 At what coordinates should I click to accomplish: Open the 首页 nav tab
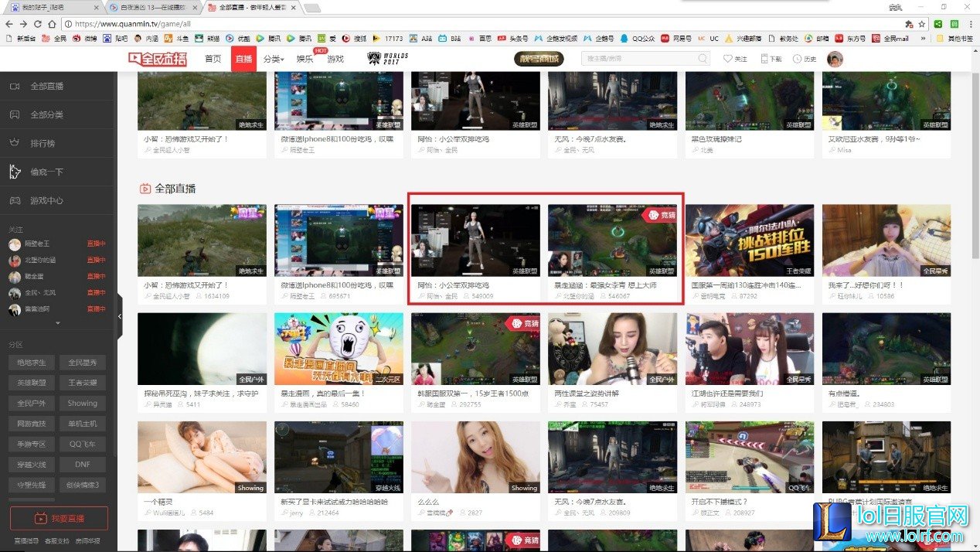(213, 59)
